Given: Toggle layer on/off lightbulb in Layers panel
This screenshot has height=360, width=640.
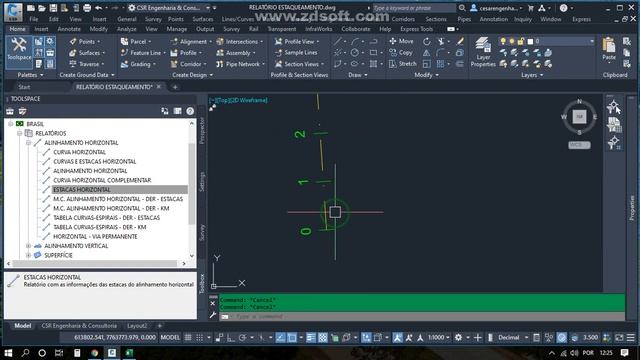Looking at the screenshot, I should point(503,41).
